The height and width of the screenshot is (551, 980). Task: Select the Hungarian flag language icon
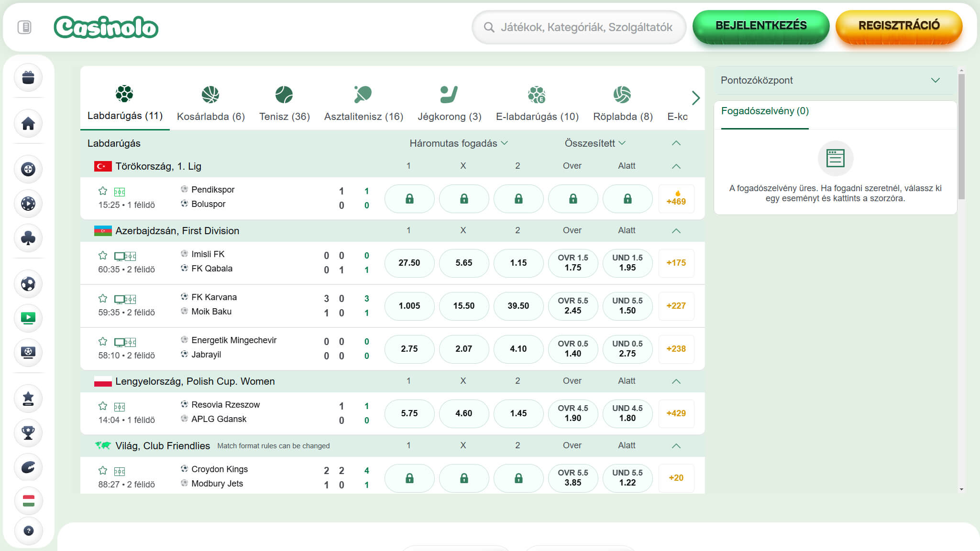[x=28, y=501]
